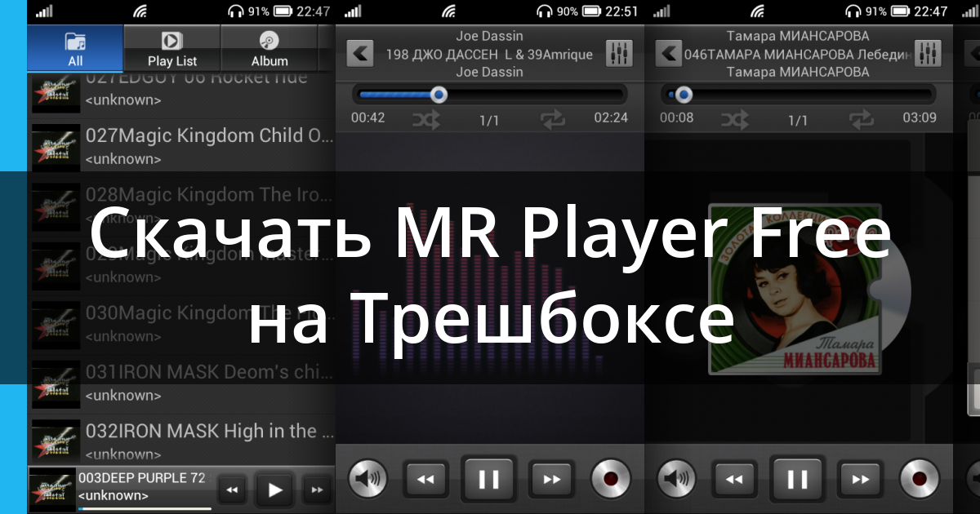This screenshot has width=980, height=514.
Task: Open the Album tab
Action: coord(269,48)
